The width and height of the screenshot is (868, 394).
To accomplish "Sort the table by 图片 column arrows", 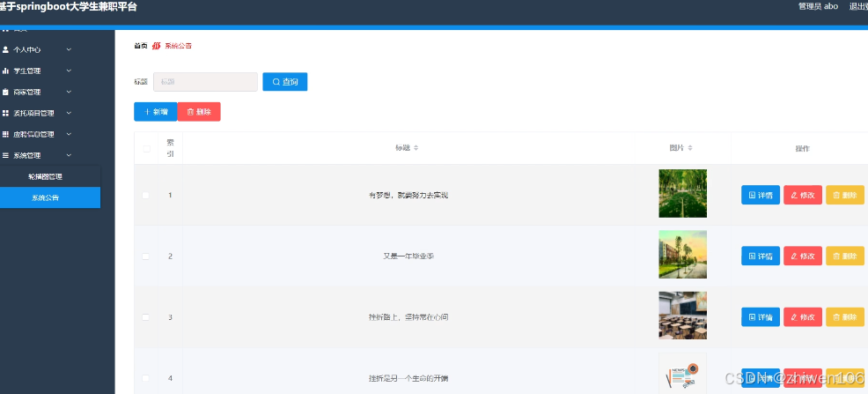I will pyautogui.click(x=690, y=148).
